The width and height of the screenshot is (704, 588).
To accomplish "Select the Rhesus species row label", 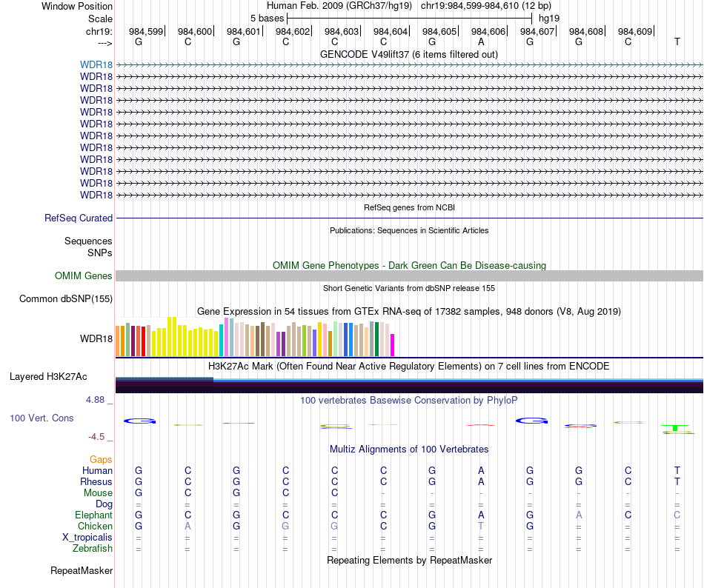I will [96, 481].
